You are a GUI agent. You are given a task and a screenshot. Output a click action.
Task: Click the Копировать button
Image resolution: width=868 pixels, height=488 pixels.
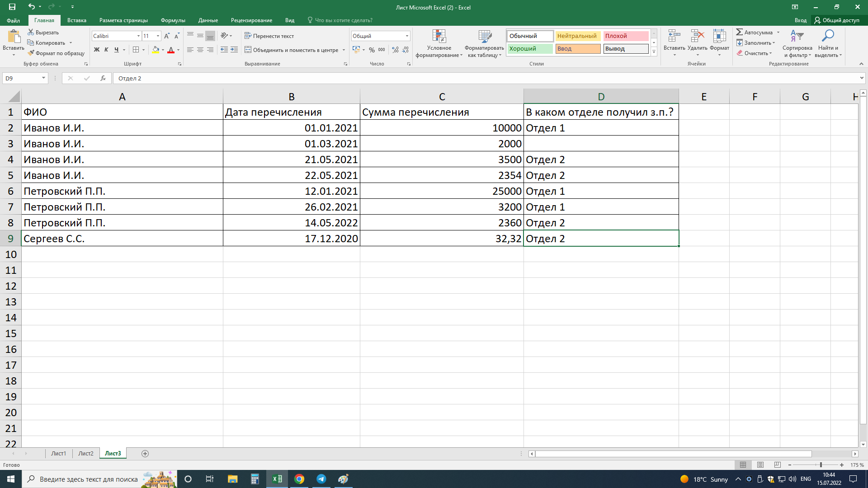point(47,42)
